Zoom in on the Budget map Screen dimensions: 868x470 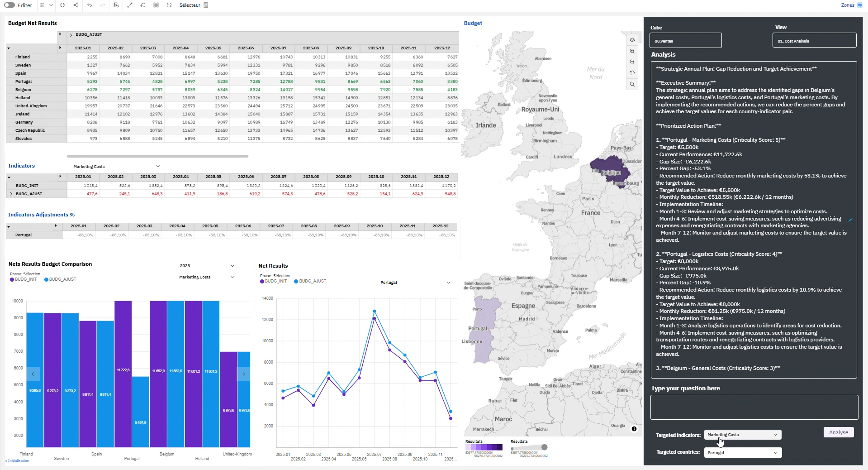click(x=632, y=51)
